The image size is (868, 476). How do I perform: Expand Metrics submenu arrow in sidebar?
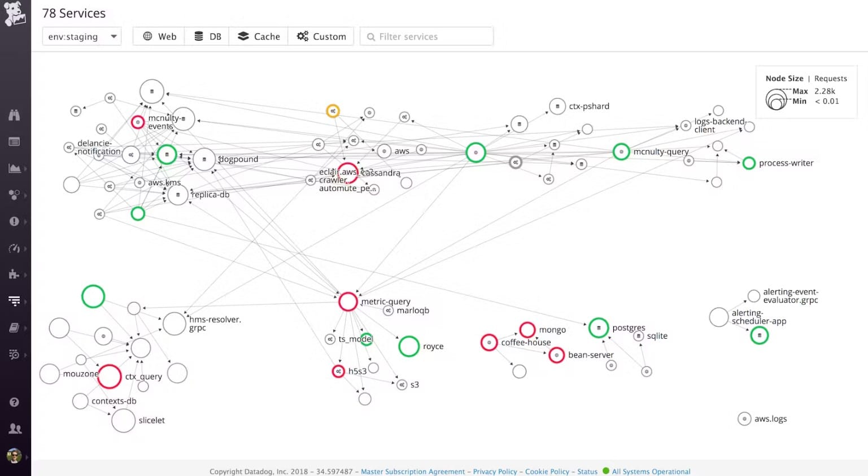(x=25, y=248)
